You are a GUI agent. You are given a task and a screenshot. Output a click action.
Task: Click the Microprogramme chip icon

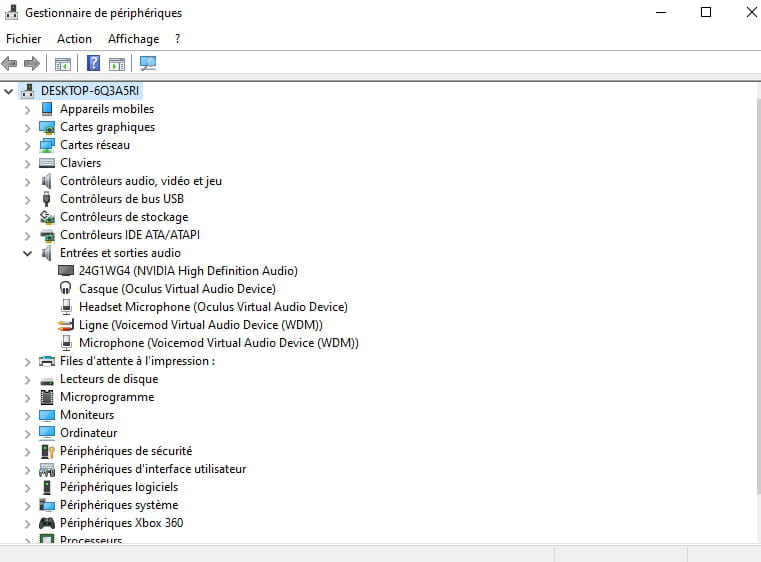coord(47,397)
